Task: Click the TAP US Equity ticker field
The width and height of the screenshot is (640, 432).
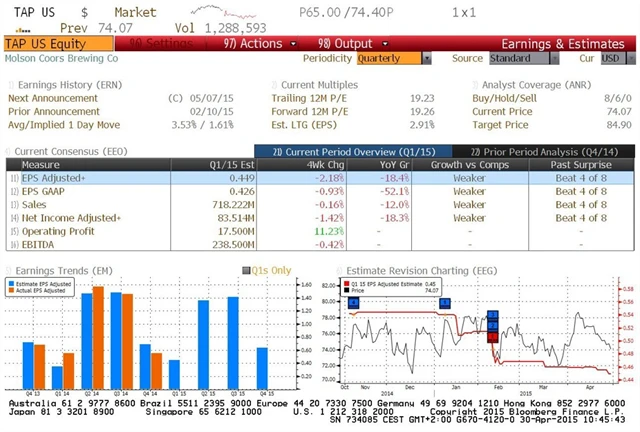Action: [45, 44]
